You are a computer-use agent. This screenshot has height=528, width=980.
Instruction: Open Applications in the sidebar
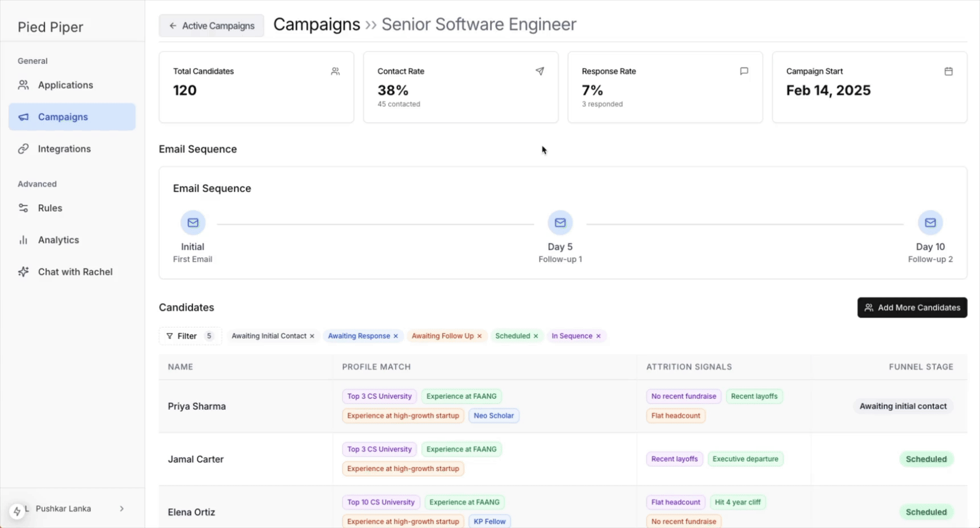[x=65, y=85]
